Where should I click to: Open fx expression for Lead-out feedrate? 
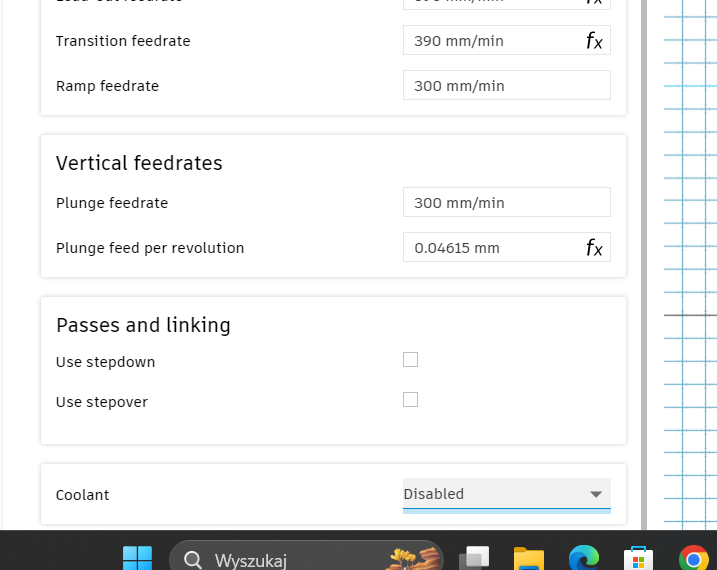coord(594,2)
